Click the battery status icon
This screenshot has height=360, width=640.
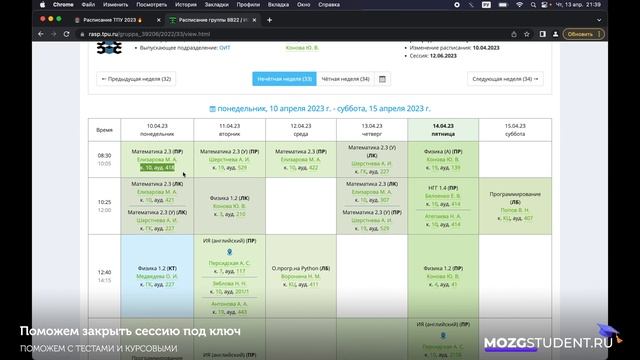503,5
